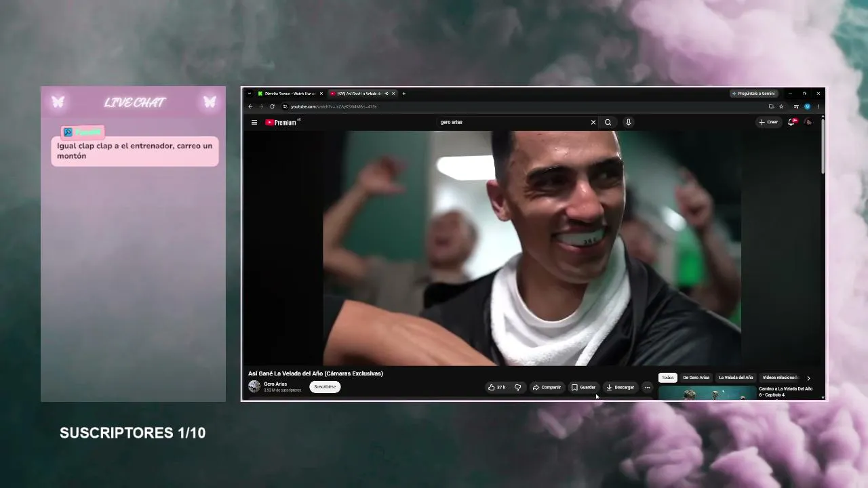Select the 'Así Gané La Velada' tab
Viewport: 868px width, 488px height.
pyautogui.click(x=362, y=94)
